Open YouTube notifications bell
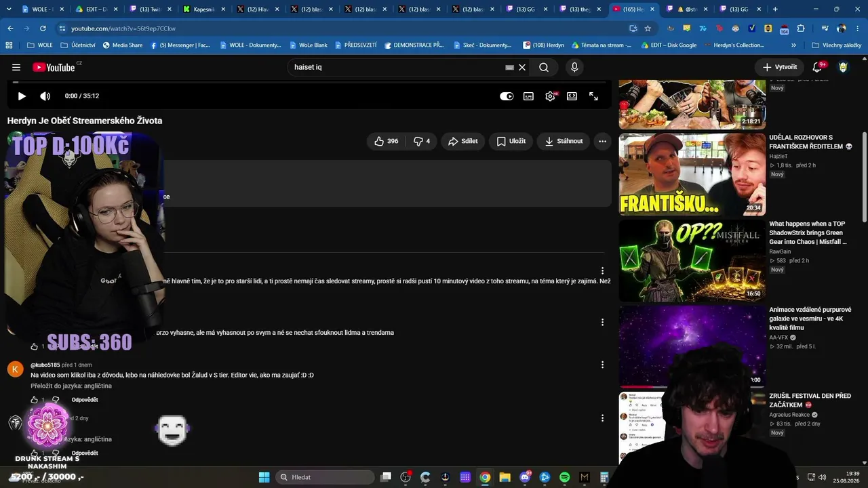The image size is (868, 488). (x=818, y=67)
